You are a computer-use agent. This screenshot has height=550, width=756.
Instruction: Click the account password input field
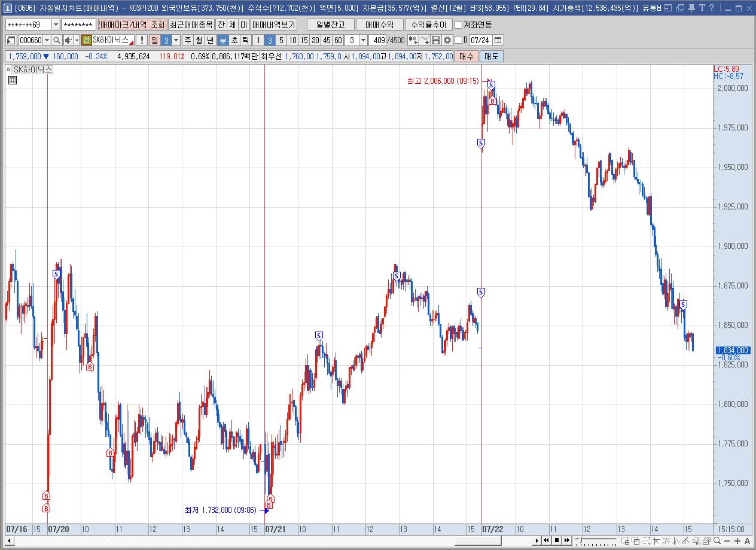78,25
